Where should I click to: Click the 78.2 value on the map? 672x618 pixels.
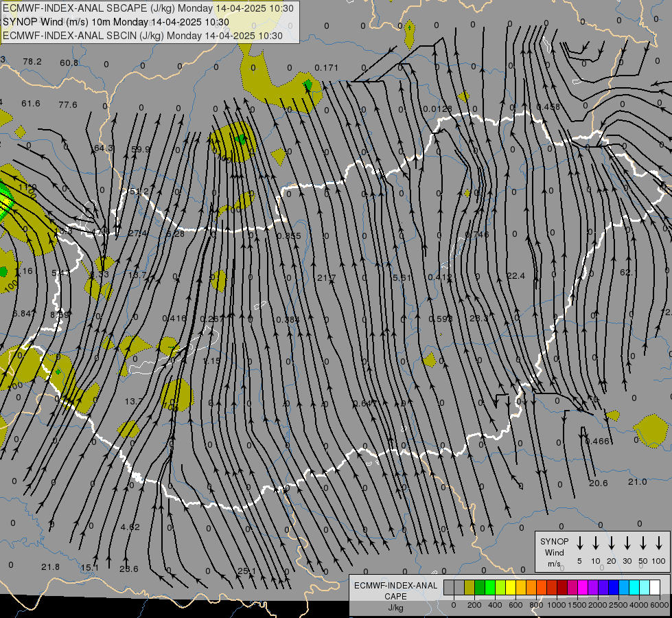tap(32, 61)
